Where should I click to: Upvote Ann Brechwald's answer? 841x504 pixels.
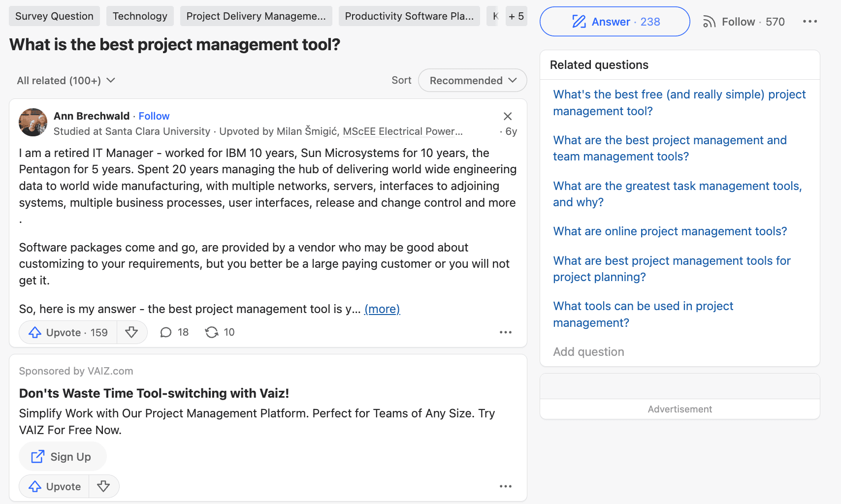click(68, 332)
